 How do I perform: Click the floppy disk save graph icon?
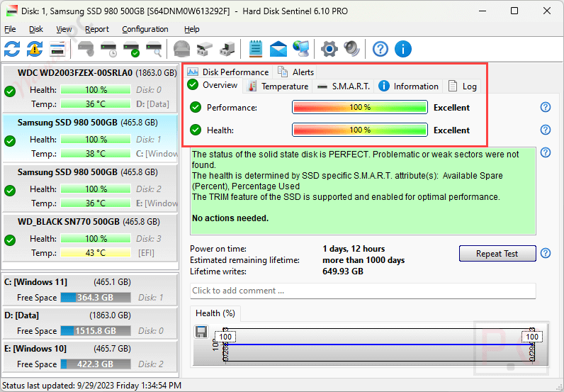[201, 332]
